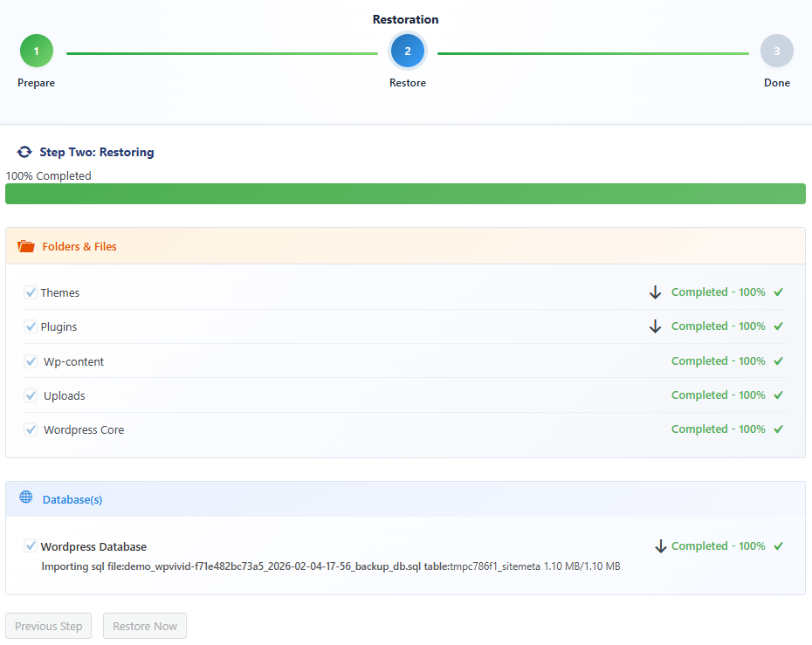Click the Previous Step button
This screenshot has height=645, width=812.
tap(48, 626)
